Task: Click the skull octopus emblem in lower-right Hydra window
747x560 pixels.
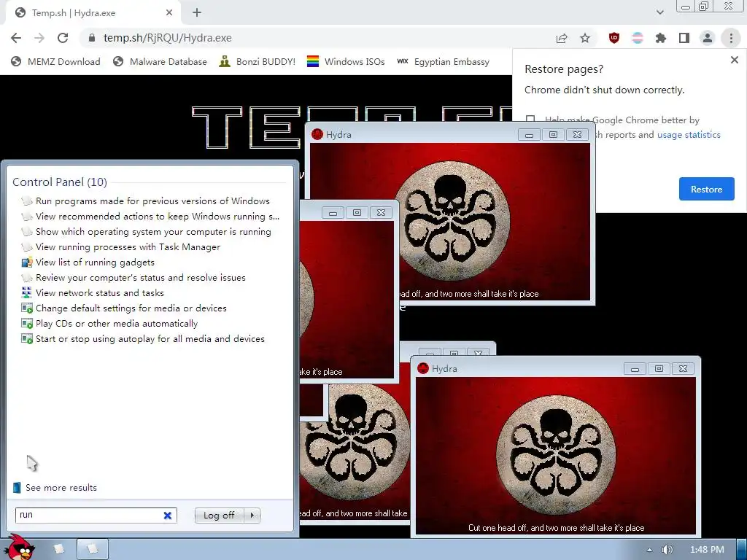Action: tap(555, 455)
